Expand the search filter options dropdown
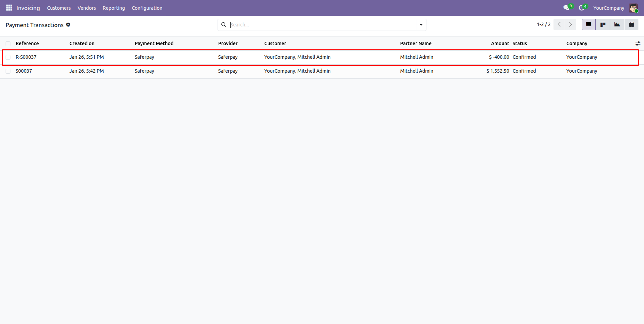644x324 pixels. (x=421, y=25)
